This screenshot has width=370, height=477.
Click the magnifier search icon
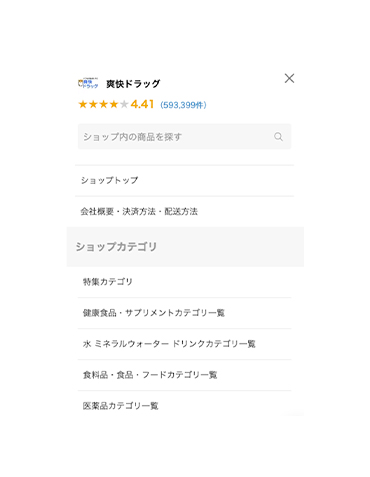click(x=278, y=137)
